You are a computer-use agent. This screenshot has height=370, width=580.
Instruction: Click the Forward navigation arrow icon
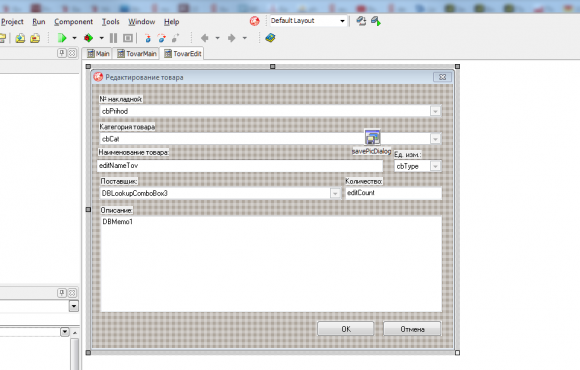tap(232, 38)
